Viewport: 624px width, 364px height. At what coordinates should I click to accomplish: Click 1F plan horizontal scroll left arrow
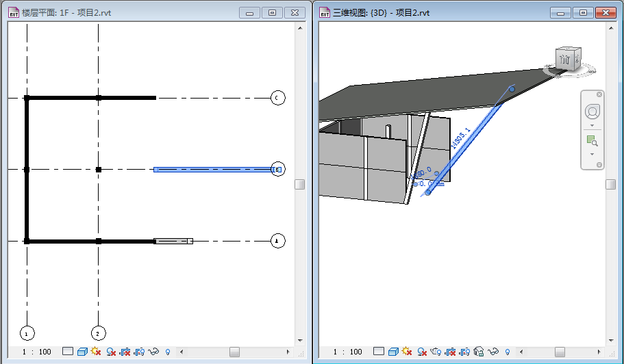tap(182, 352)
